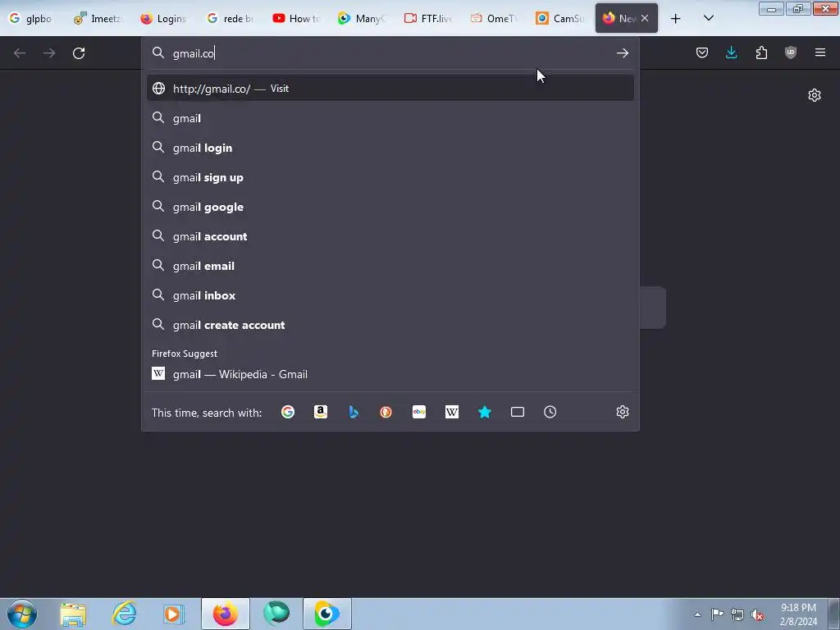Switch to the OmeTV tab
The image size is (840, 630).
[495, 19]
